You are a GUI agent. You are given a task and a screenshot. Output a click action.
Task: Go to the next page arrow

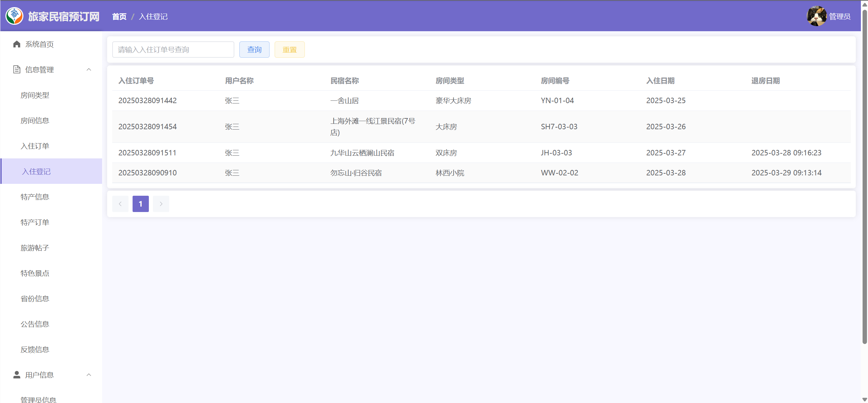pos(161,204)
